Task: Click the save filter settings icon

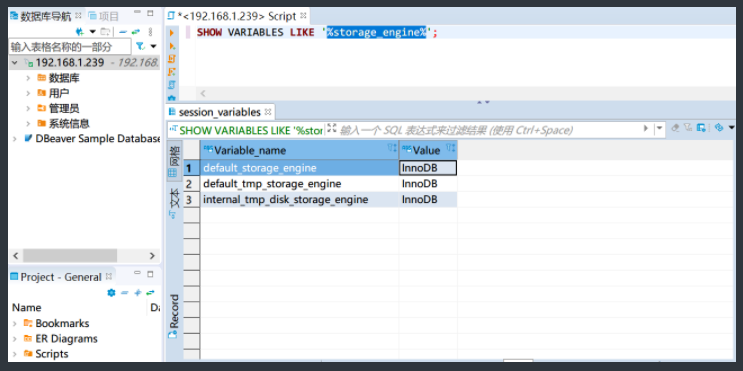Action: coord(701,128)
